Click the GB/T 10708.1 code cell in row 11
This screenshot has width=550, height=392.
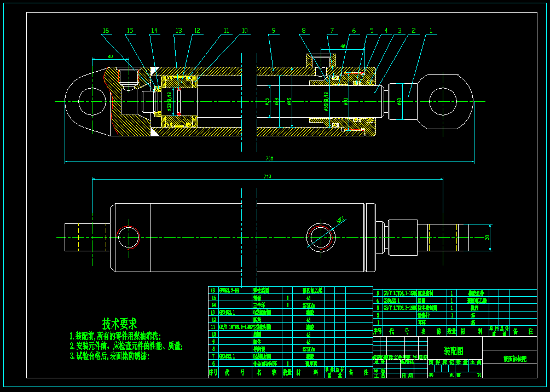pos(235,327)
